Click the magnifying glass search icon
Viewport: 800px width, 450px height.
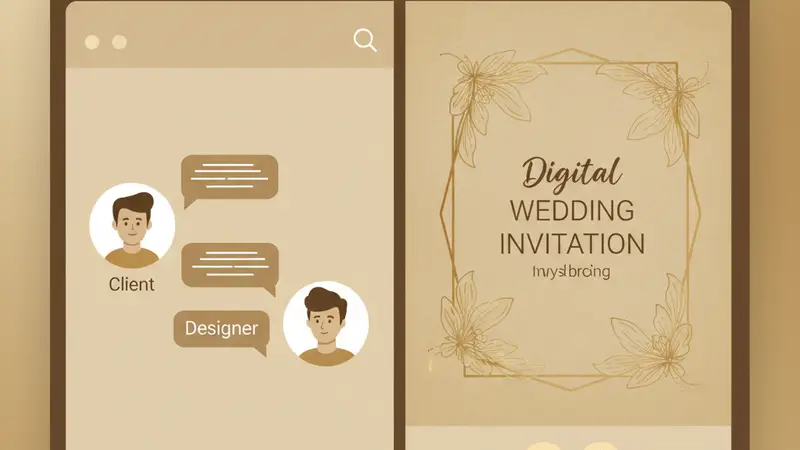point(365,40)
